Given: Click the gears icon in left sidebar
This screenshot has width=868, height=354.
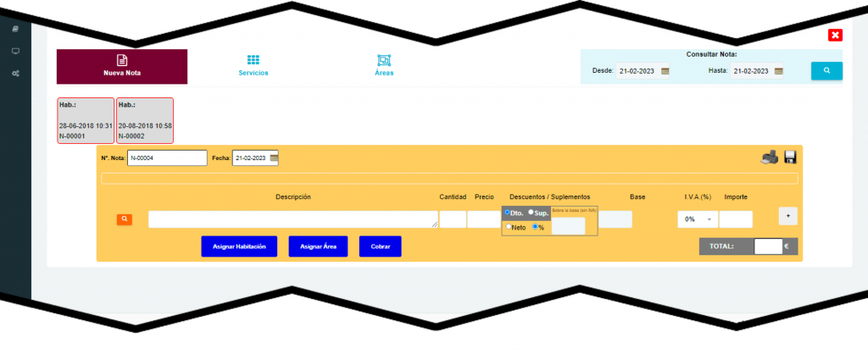Looking at the screenshot, I should point(15,73).
